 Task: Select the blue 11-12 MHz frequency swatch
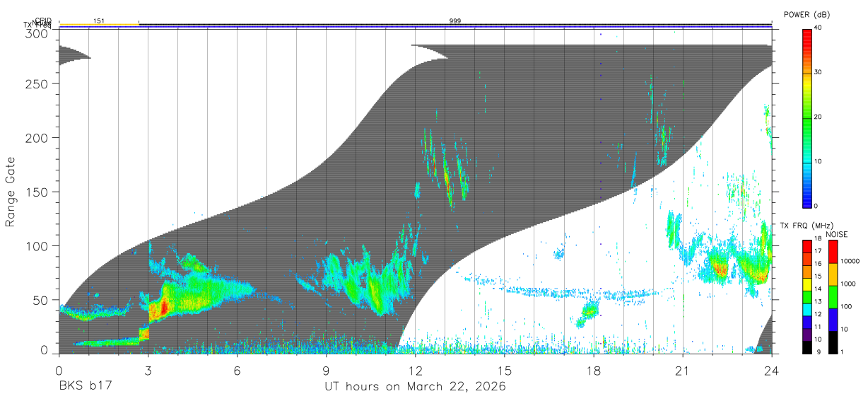[807, 322]
